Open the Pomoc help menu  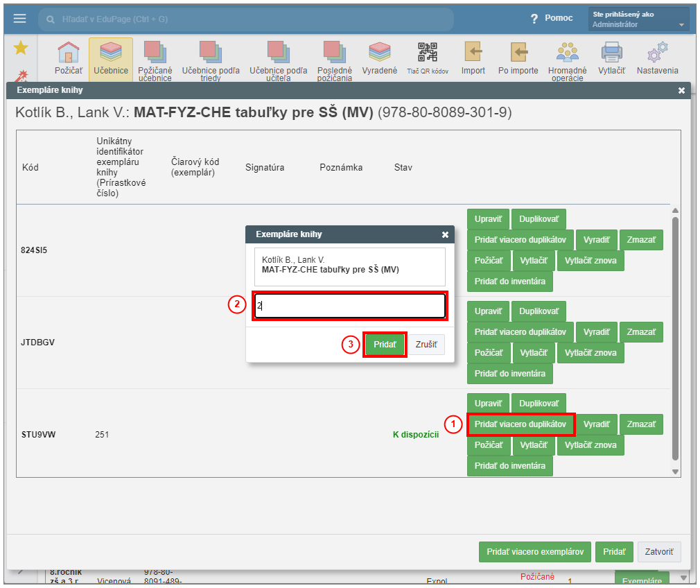point(552,18)
